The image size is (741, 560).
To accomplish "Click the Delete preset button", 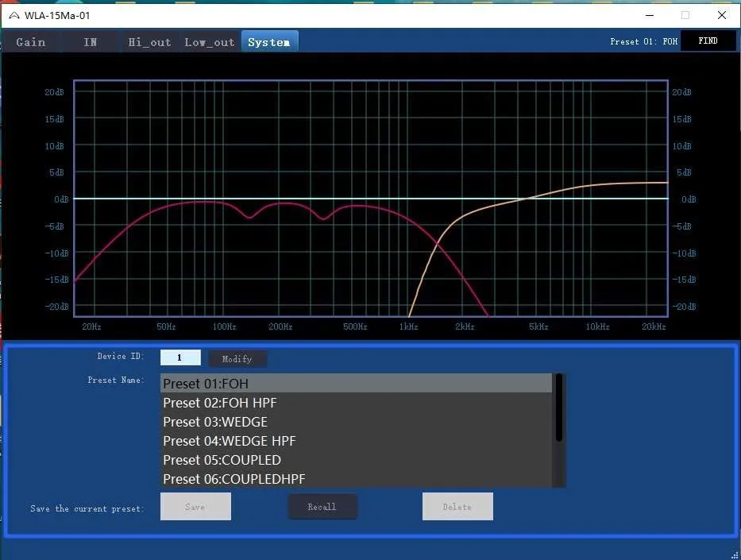I will point(457,507).
